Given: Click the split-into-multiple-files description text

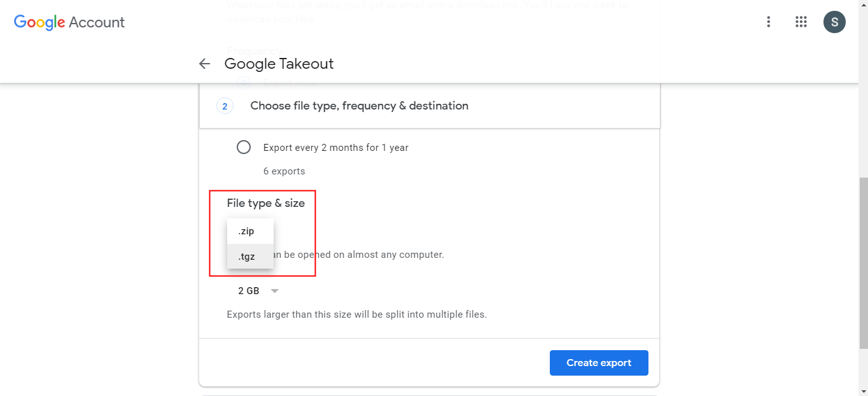Looking at the screenshot, I should coord(356,315).
